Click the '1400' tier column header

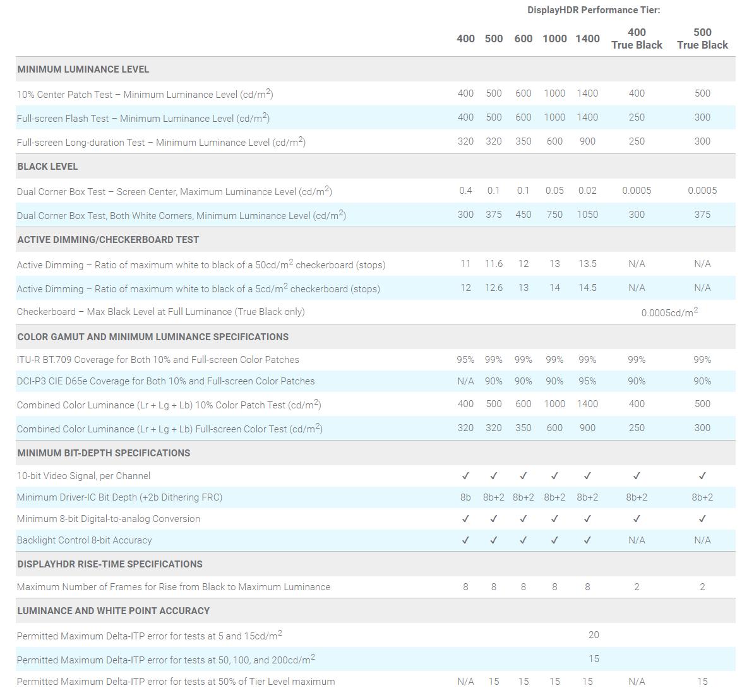(587, 39)
